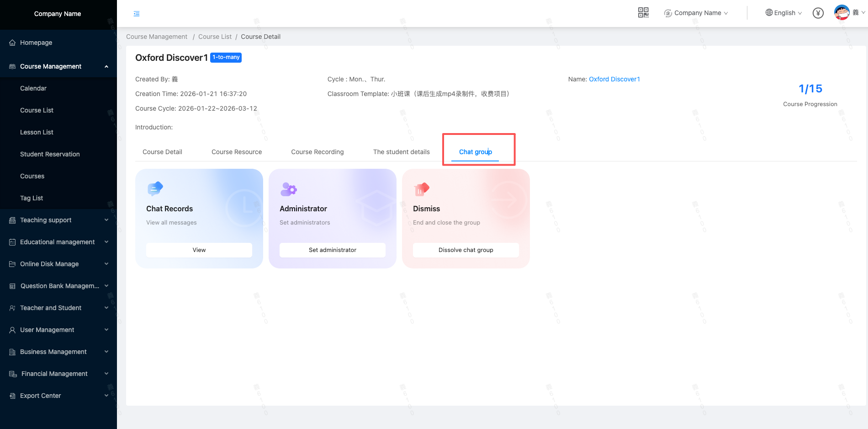Open the English language dropdown
Screen dimensions: 868x429
783,13
